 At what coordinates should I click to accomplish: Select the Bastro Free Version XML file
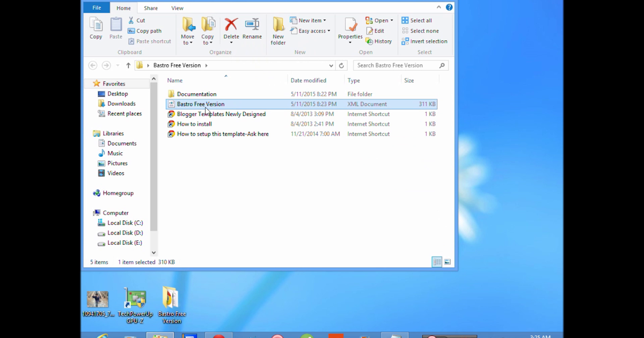pyautogui.click(x=302, y=104)
